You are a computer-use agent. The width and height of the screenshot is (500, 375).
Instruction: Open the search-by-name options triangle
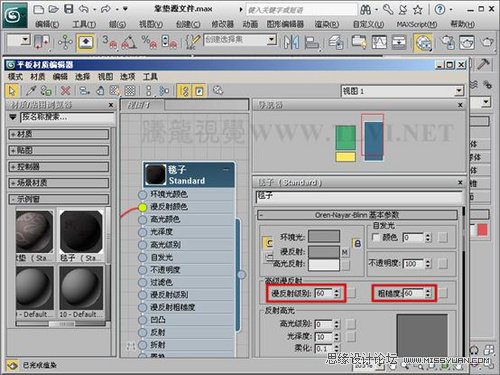coord(13,117)
